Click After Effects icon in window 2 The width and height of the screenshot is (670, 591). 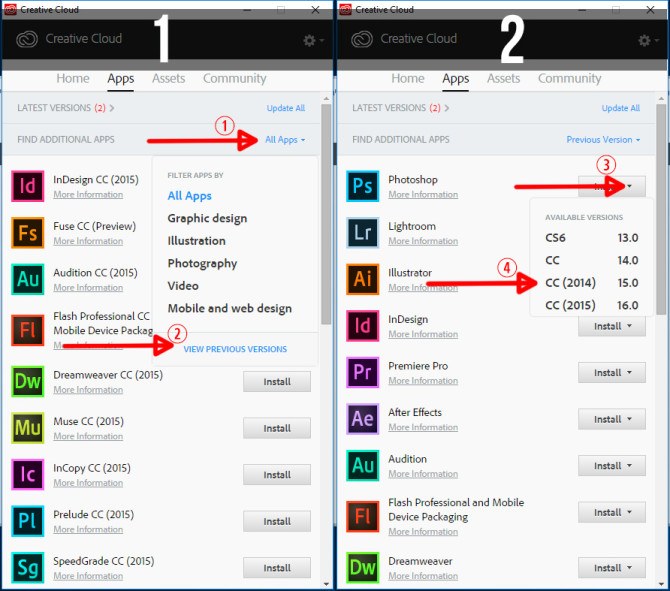click(362, 419)
